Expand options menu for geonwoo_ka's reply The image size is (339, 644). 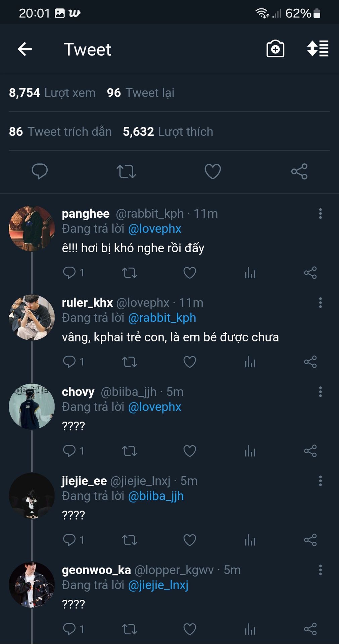[321, 570]
